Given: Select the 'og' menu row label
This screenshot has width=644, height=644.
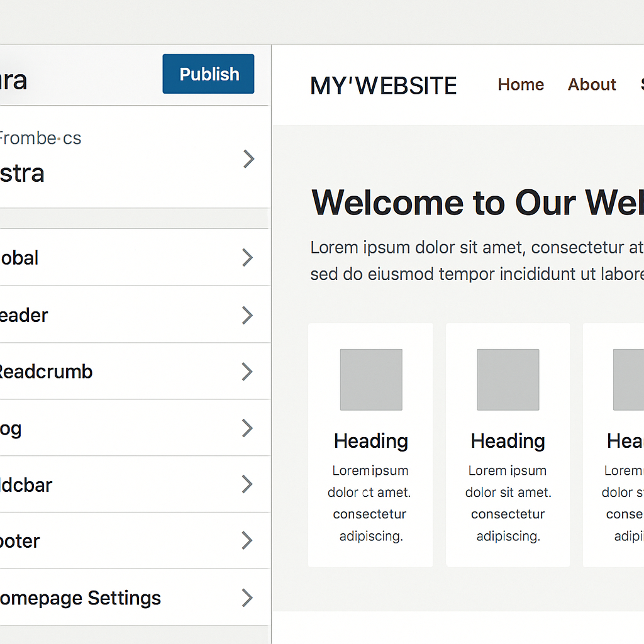Looking at the screenshot, I should click(11, 430).
